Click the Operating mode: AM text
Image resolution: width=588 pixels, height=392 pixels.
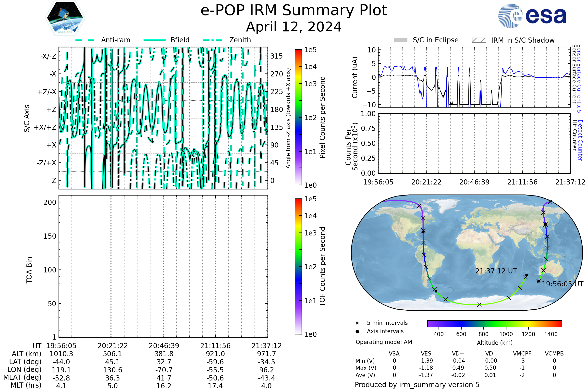384,342
